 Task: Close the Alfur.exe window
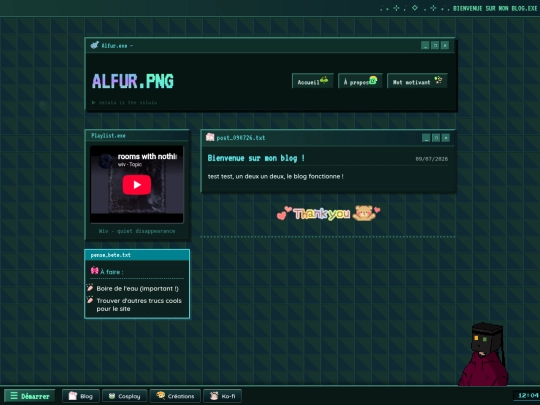coord(445,45)
